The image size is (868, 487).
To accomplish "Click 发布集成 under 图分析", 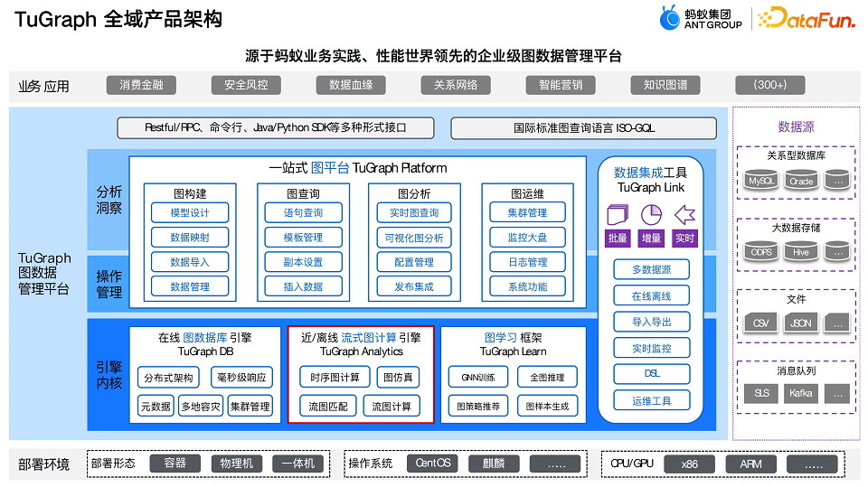I will coord(414,286).
